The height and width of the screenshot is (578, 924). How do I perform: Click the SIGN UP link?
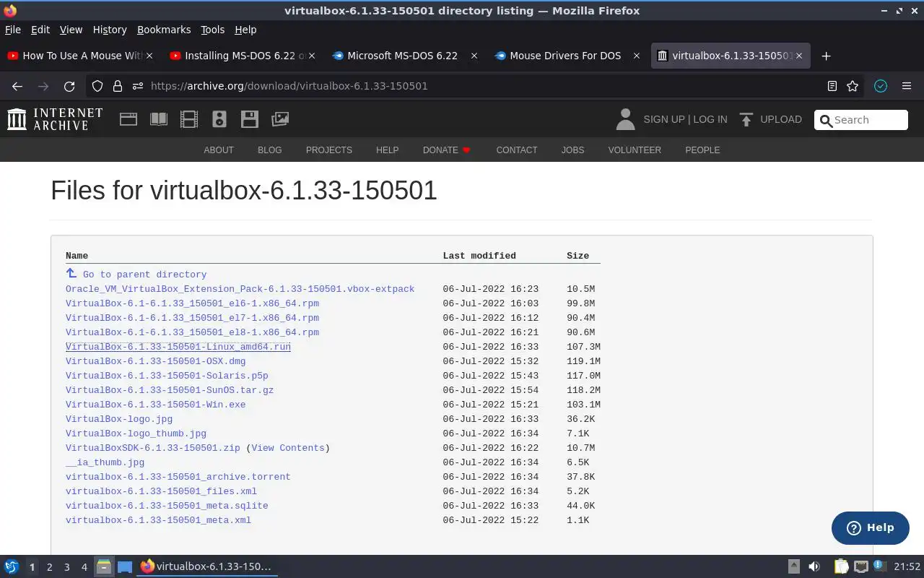click(x=663, y=119)
